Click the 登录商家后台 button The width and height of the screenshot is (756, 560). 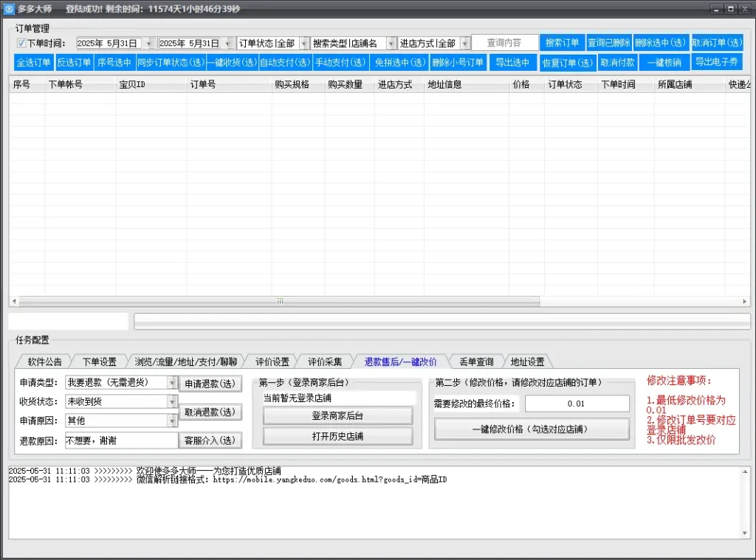pos(337,415)
